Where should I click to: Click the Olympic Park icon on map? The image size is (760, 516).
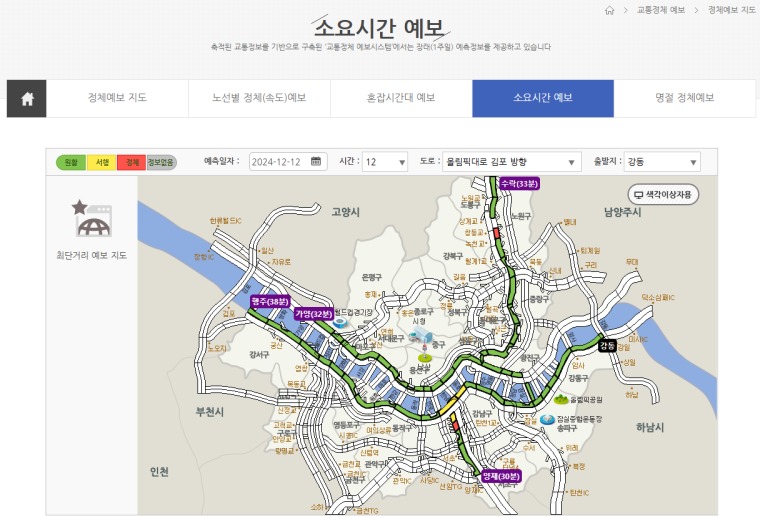(561, 399)
